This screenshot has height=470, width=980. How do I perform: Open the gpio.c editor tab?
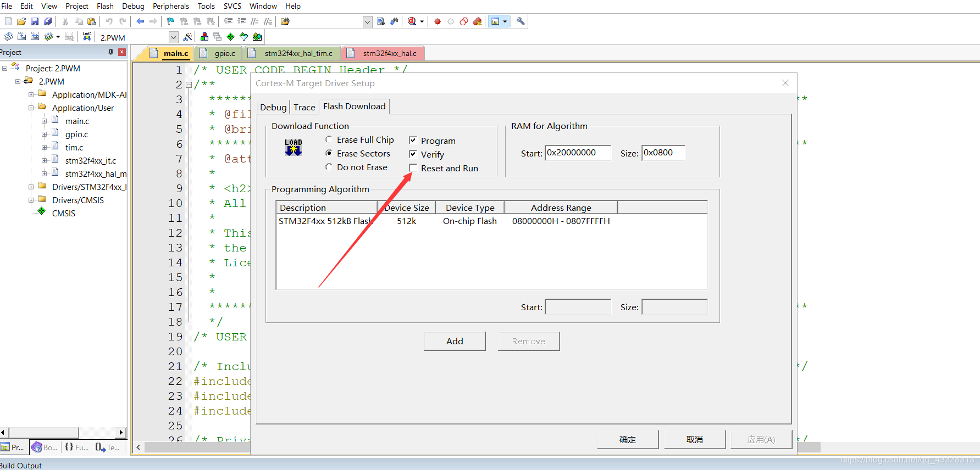(x=218, y=53)
